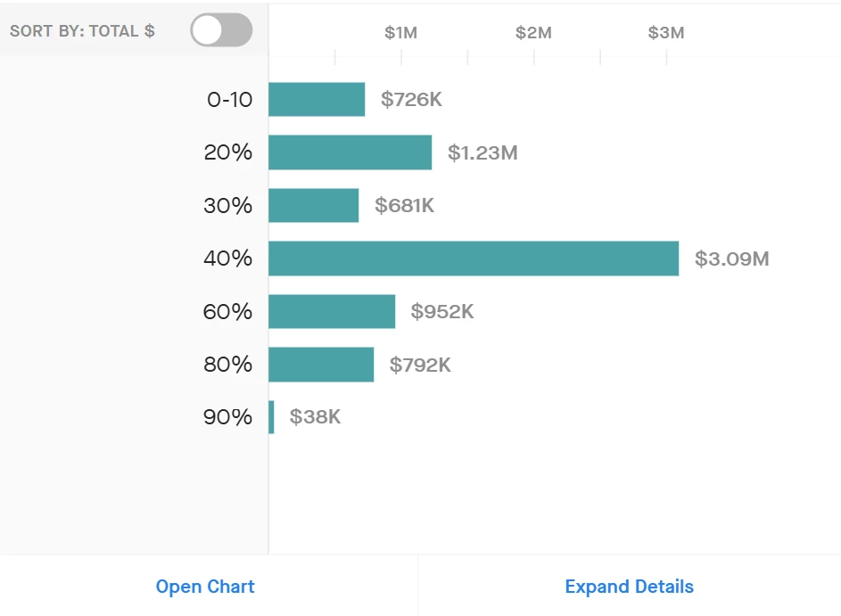Click the $38K value label

[315, 417]
